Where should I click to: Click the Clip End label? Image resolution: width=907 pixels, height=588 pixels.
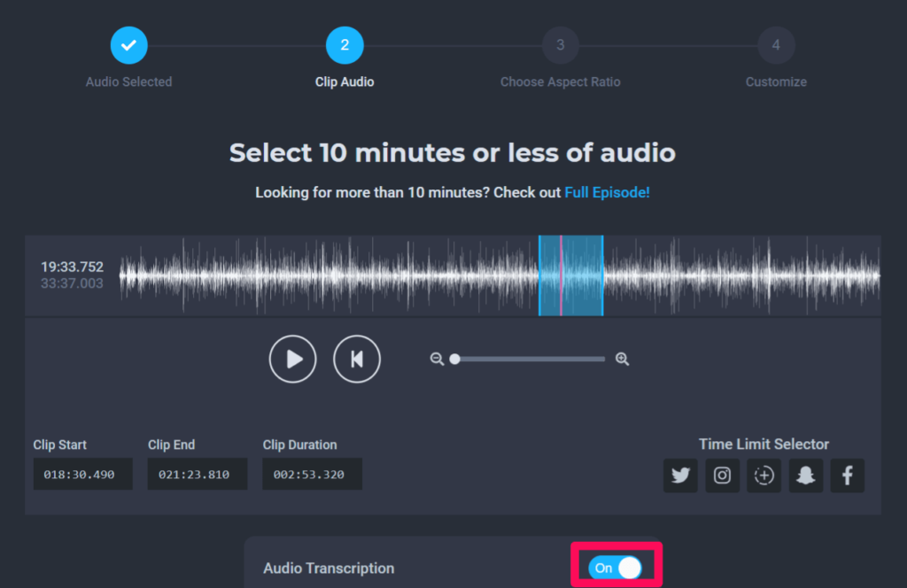171,445
